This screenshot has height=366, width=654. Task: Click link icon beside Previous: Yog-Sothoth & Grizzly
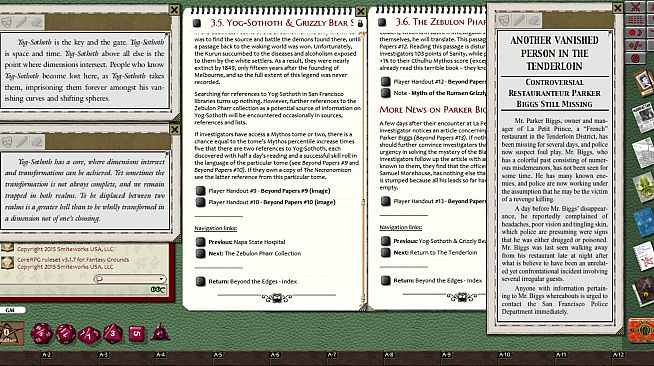click(x=385, y=241)
